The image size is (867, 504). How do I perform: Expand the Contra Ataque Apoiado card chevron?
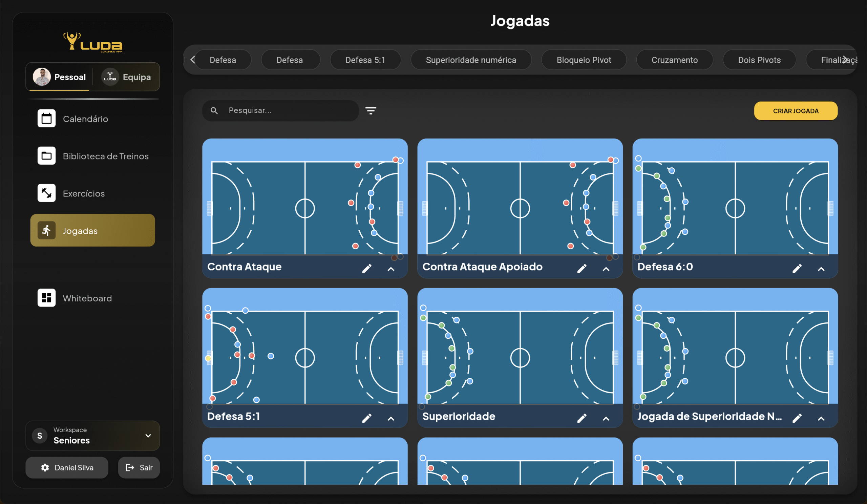(x=606, y=269)
